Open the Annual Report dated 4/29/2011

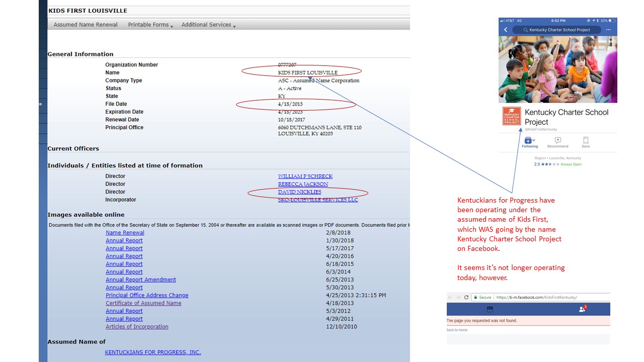pyautogui.click(x=124, y=319)
